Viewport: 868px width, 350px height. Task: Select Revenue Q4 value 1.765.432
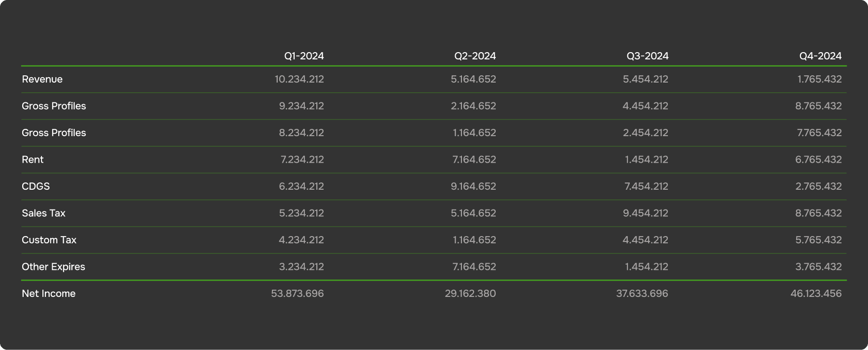pos(819,79)
